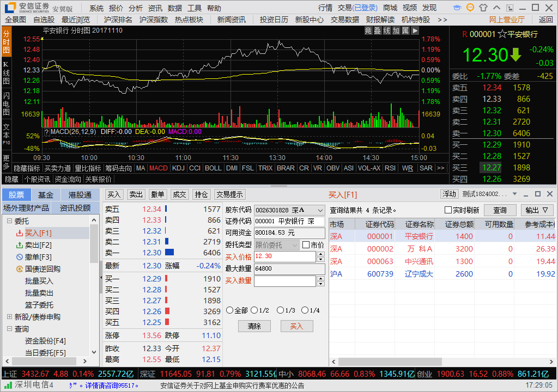The height and width of the screenshot is (392, 558).
Task: Click the 买入数量 input field
Action: tap(285, 281)
